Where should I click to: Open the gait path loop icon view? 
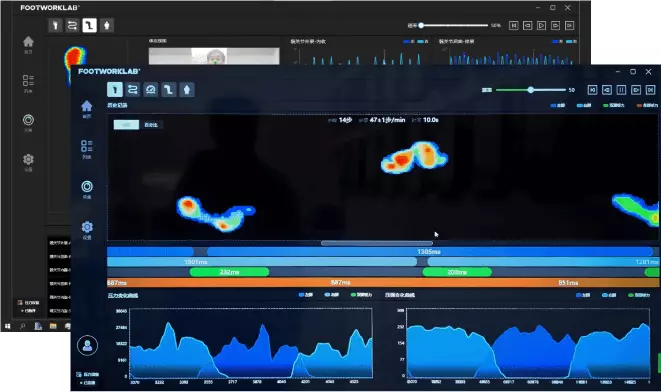coord(133,89)
